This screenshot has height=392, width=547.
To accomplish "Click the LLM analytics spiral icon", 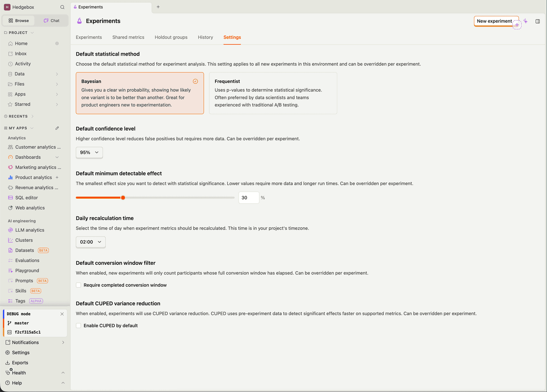I will [10, 230].
